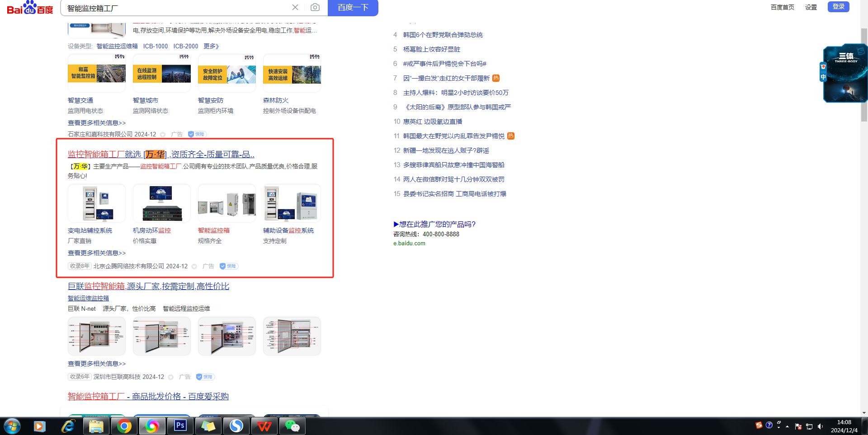Show hidden tray icons with the up arrow
Screen dimensions: 868x435
pos(787,426)
